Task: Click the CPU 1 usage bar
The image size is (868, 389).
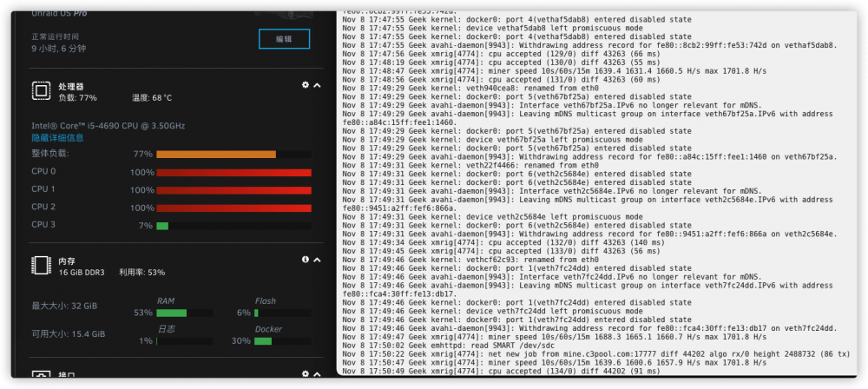Action: pyautogui.click(x=233, y=190)
